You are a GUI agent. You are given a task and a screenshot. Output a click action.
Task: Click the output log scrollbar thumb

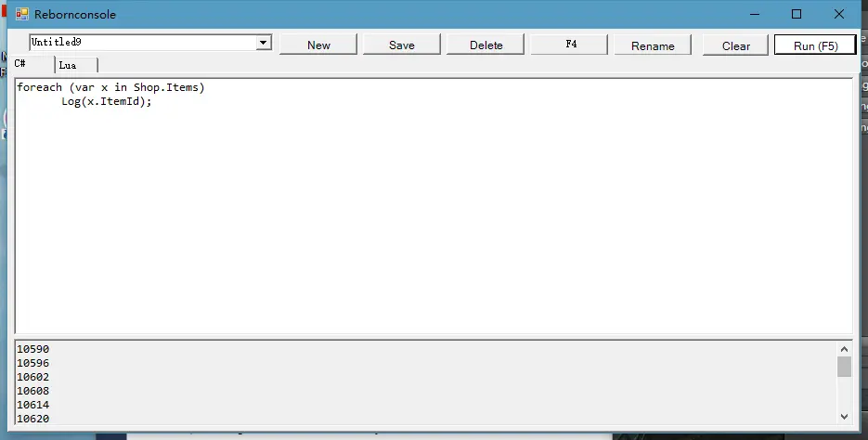tap(843, 367)
